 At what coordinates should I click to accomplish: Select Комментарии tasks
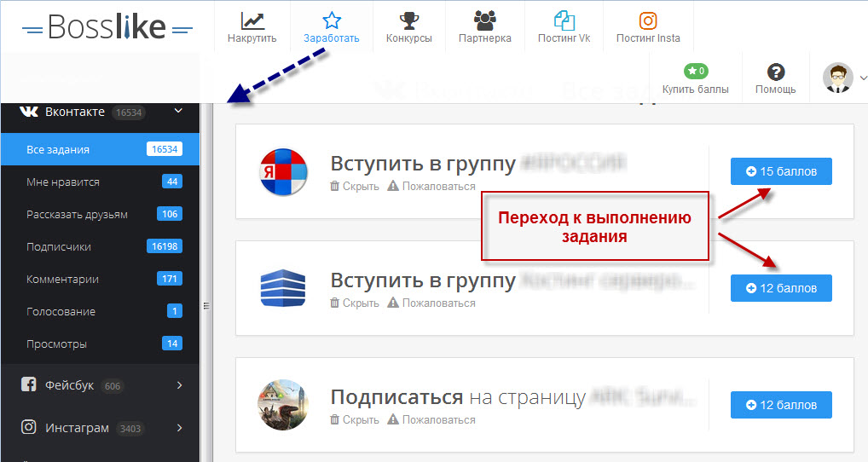pyautogui.click(x=101, y=279)
